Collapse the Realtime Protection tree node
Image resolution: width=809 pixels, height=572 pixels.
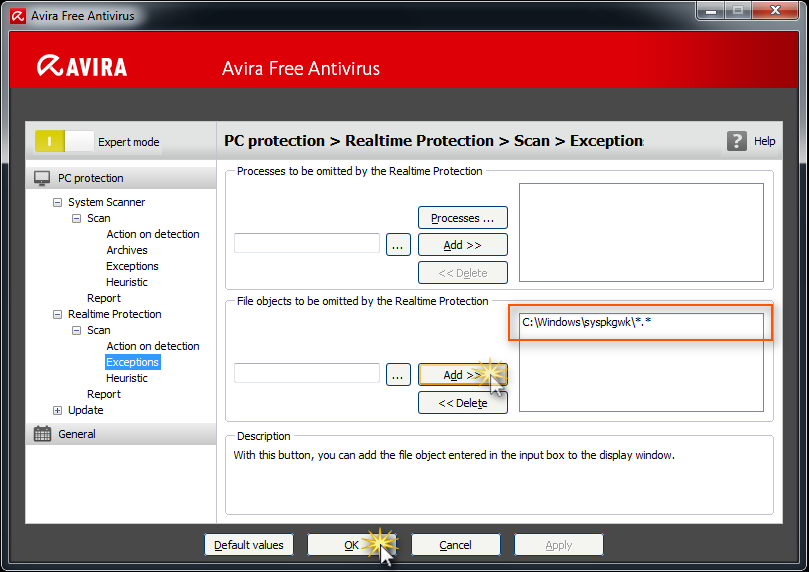57,314
